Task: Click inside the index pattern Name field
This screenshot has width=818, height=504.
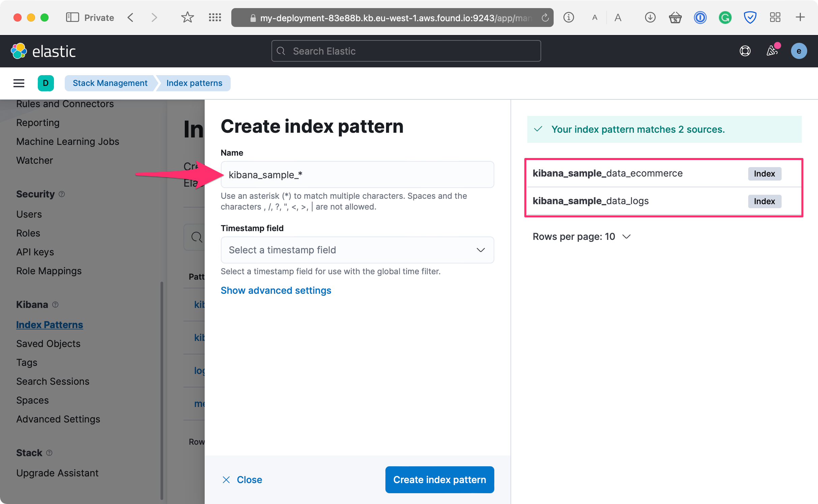Action: 357,175
